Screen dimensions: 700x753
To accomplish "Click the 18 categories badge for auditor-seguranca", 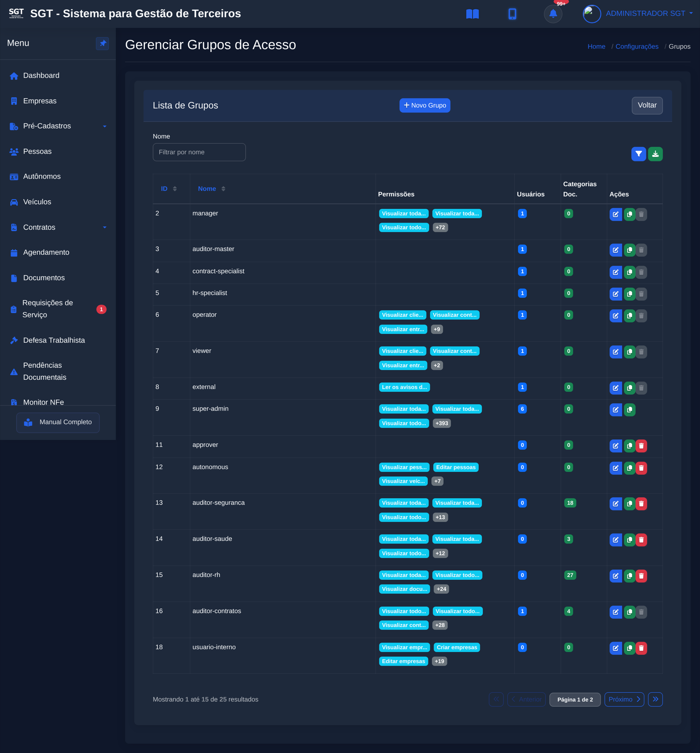I will [570, 503].
